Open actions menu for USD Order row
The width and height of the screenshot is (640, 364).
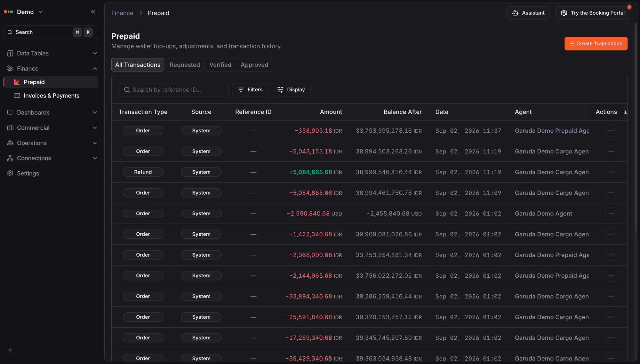(x=611, y=213)
